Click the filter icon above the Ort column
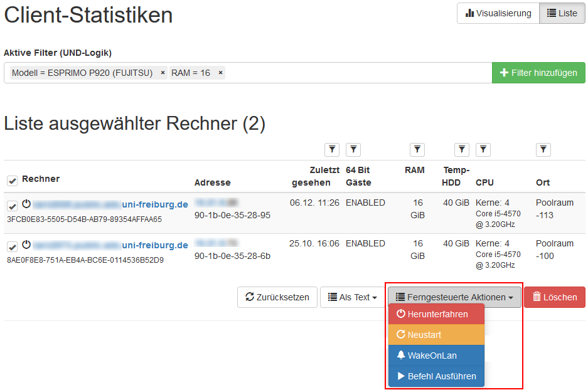The image size is (588, 390). 543,149
